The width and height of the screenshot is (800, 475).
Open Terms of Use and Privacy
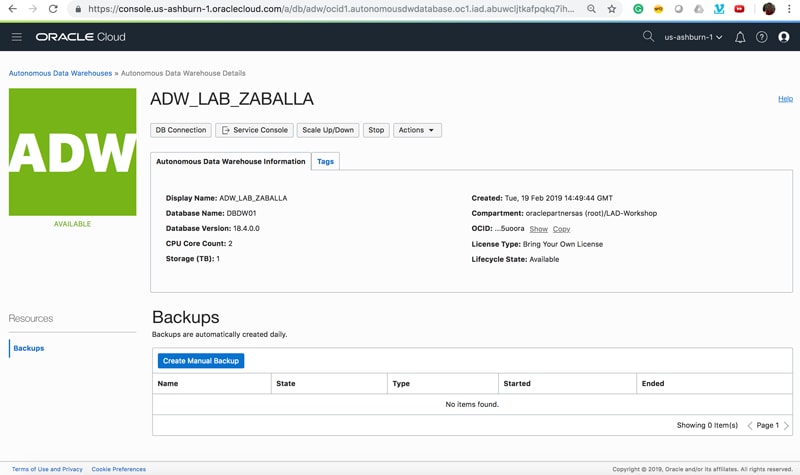click(47, 469)
